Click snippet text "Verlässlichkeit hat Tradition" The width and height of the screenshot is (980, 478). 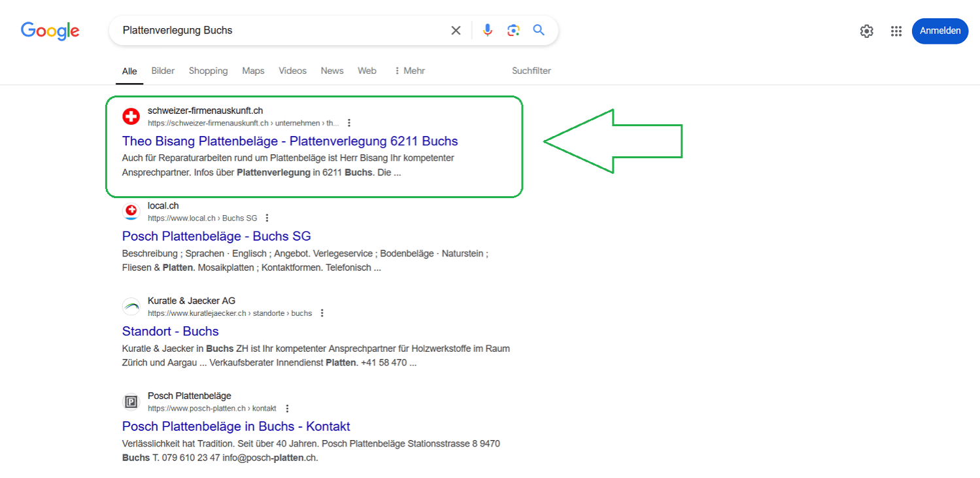click(180, 443)
